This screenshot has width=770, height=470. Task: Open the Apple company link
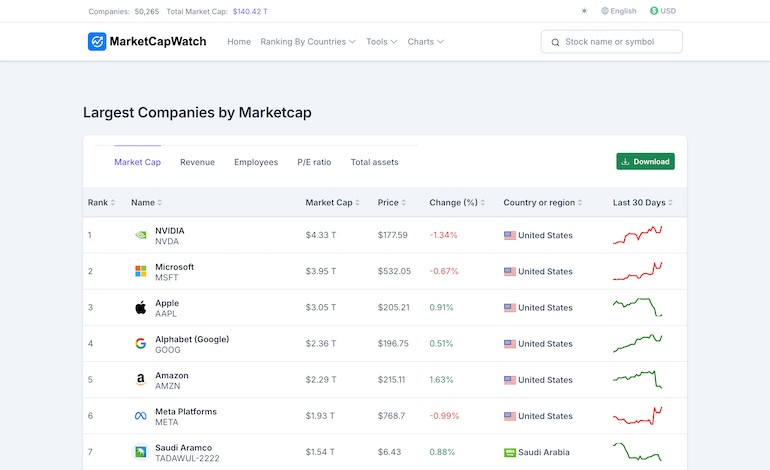pyautogui.click(x=167, y=303)
